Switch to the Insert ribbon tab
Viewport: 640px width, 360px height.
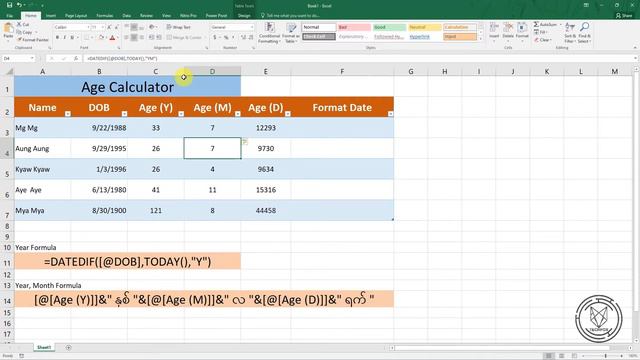coord(51,16)
